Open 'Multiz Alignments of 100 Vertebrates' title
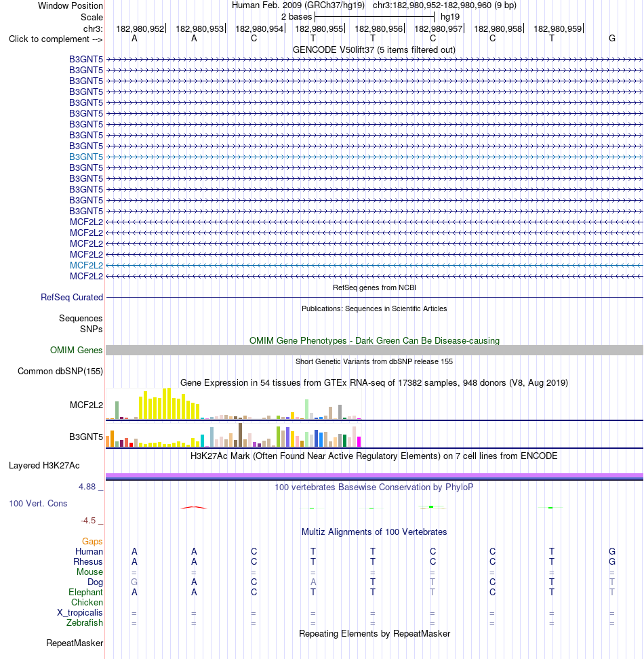The width and height of the screenshot is (644, 659). pos(374,532)
